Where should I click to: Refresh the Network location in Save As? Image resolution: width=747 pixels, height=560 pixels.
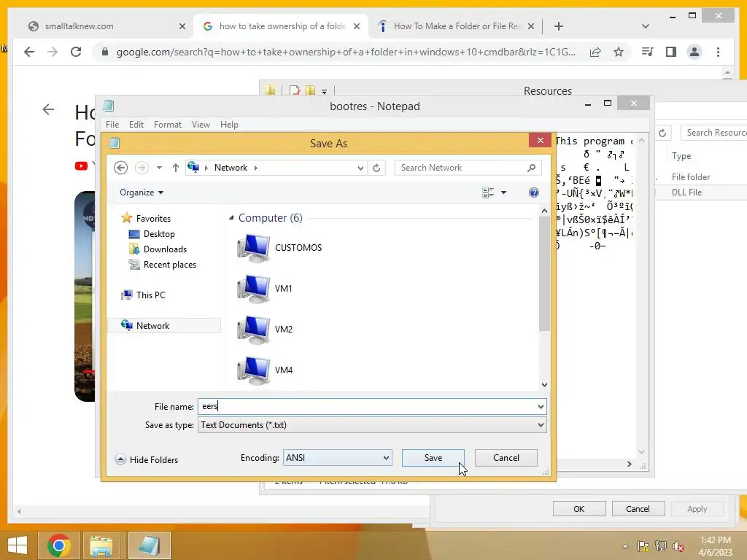(376, 168)
